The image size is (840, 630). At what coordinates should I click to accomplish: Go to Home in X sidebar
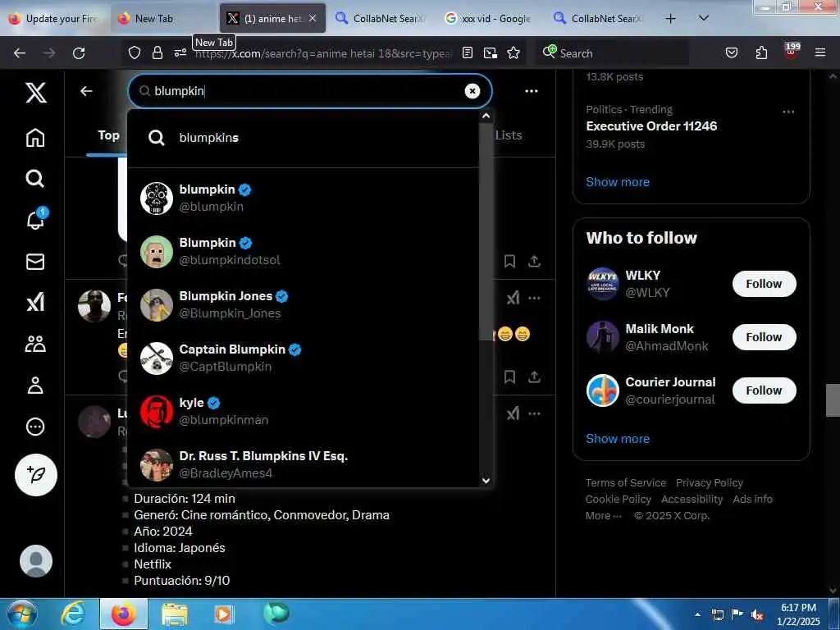coord(35,138)
